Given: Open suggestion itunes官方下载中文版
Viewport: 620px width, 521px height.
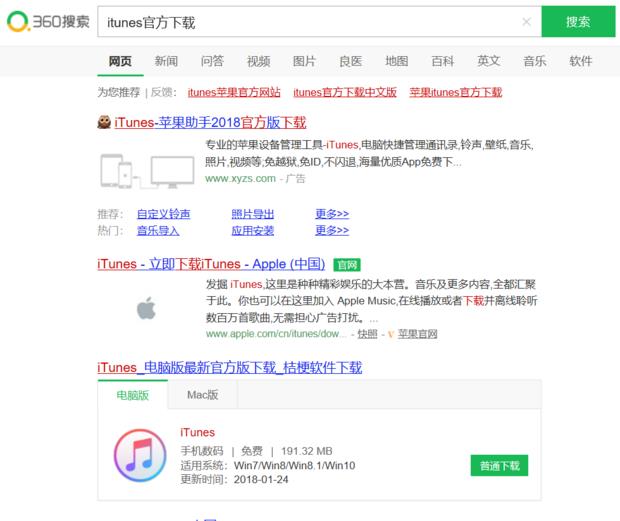Looking at the screenshot, I should tap(345, 92).
